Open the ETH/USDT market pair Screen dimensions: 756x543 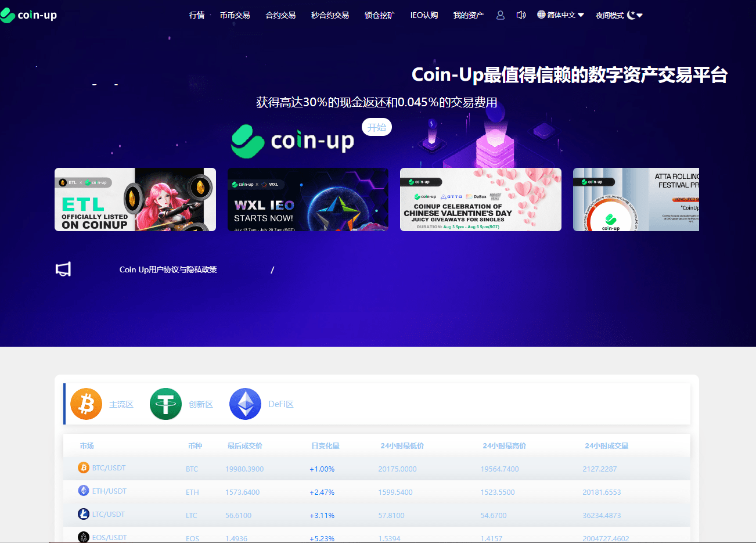[x=109, y=491]
